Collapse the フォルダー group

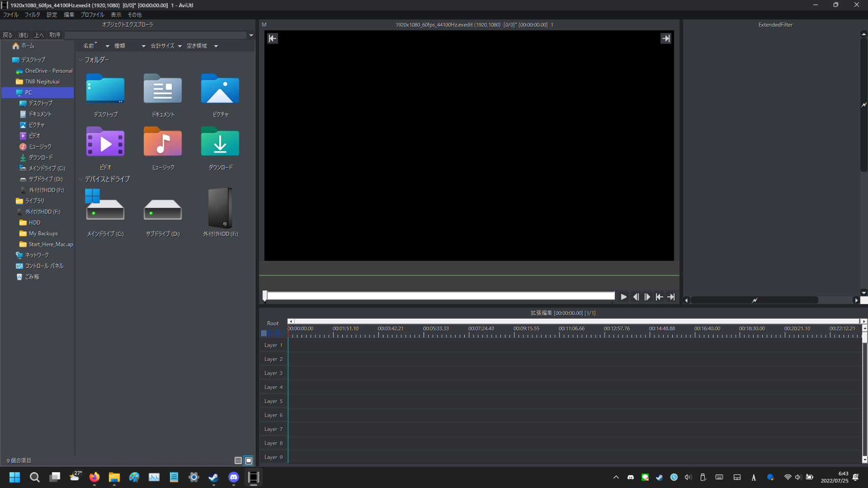pyautogui.click(x=81, y=60)
